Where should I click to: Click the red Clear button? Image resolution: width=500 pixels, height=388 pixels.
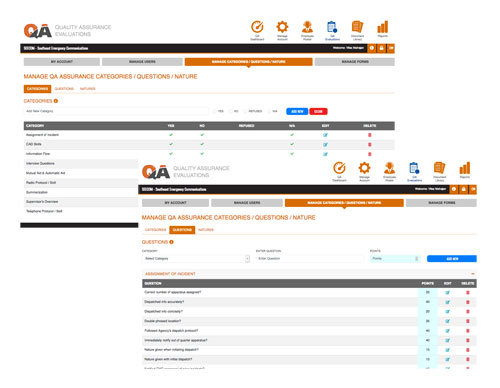318,111
